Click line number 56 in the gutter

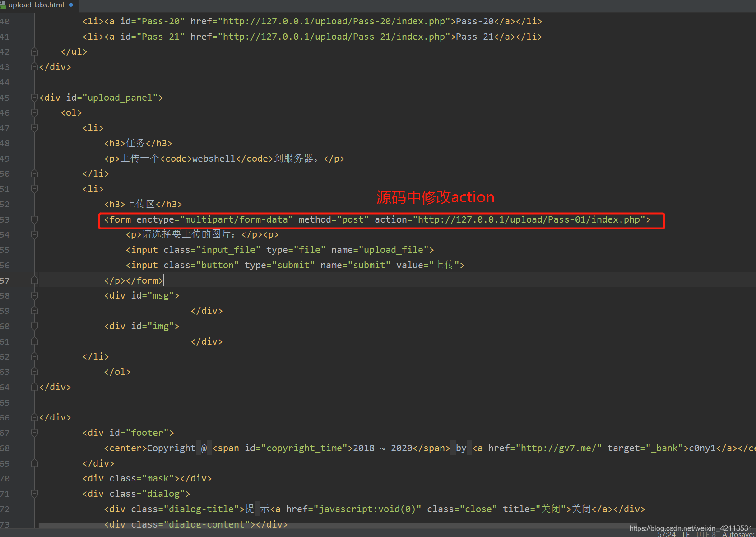point(5,265)
